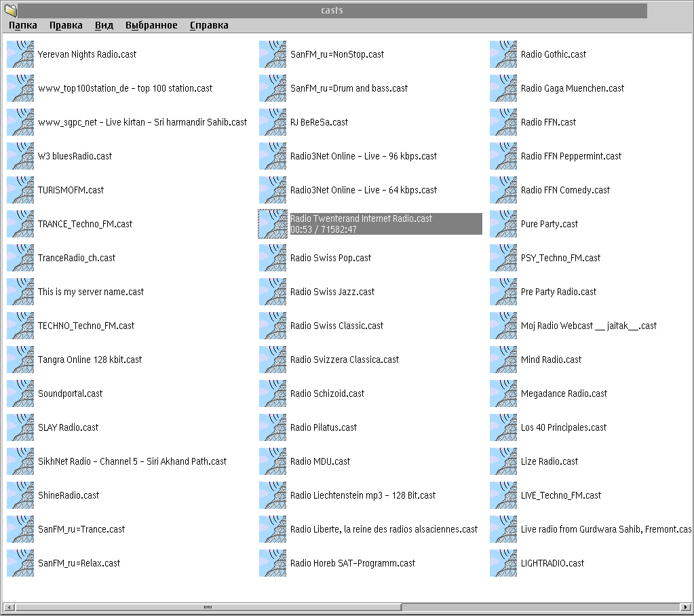Click the LIGHTRADIO.cast file icon
Viewport: 694px width, 616px height.
pos(503,563)
